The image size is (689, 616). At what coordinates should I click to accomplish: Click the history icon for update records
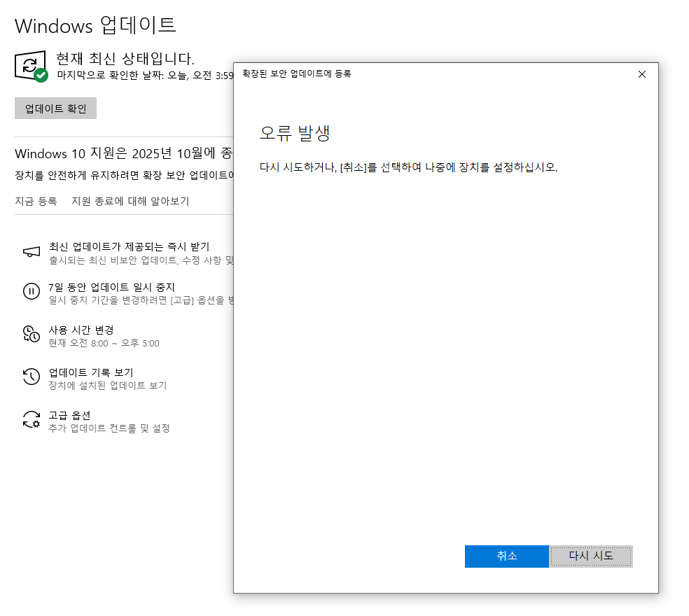(x=32, y=377)
